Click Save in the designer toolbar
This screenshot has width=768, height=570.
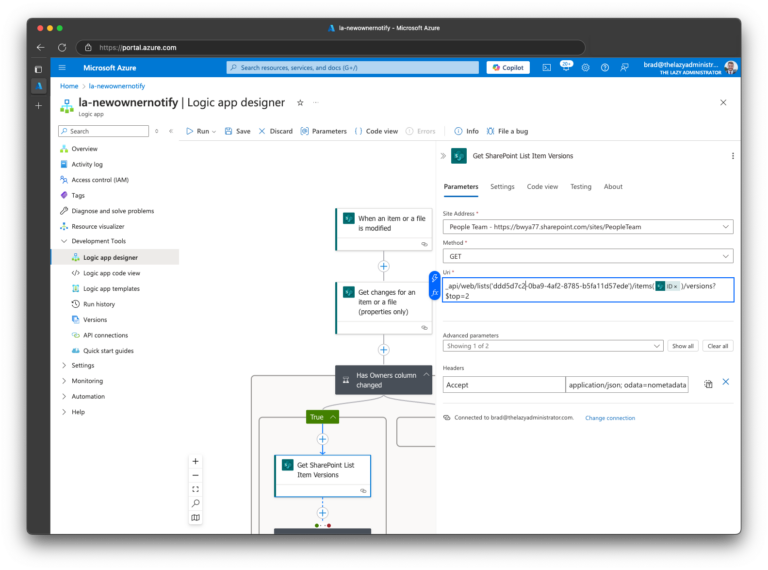[238, 131]
